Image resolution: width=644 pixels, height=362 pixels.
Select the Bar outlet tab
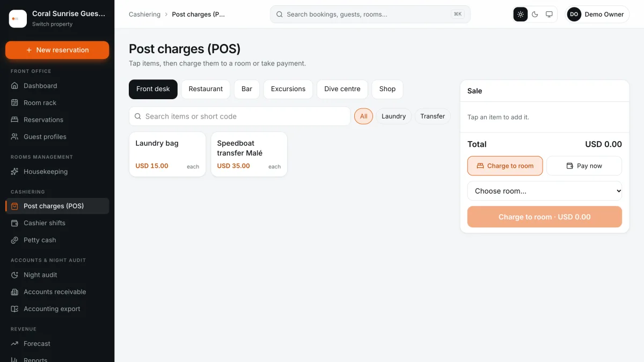coord(247,89)
